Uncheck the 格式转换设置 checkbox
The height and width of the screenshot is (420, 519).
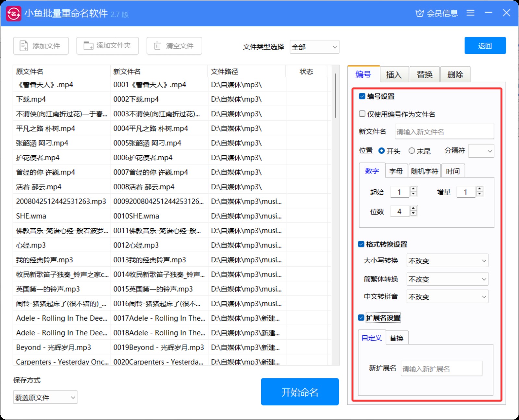click(361, 244)
